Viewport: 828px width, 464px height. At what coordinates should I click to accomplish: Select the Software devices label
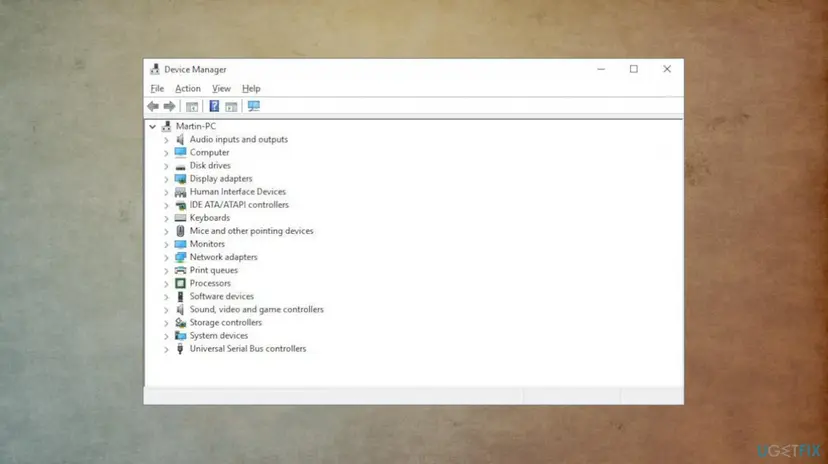(222, 296)
